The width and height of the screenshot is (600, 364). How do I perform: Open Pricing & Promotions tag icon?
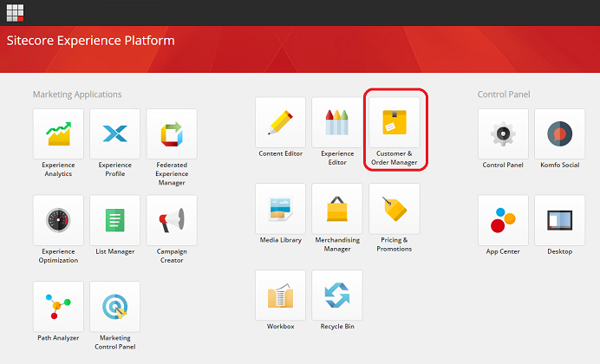tap(395, 209)
